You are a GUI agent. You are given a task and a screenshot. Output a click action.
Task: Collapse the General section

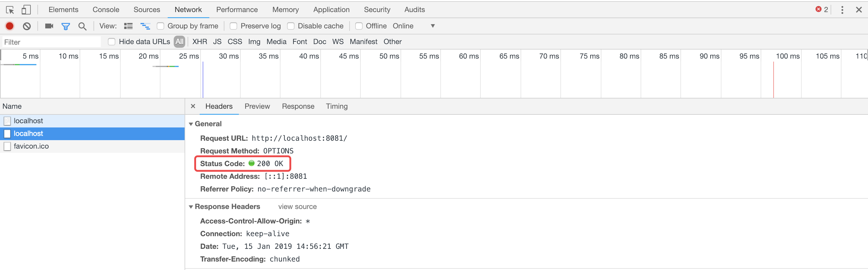[x=191, y=124]
